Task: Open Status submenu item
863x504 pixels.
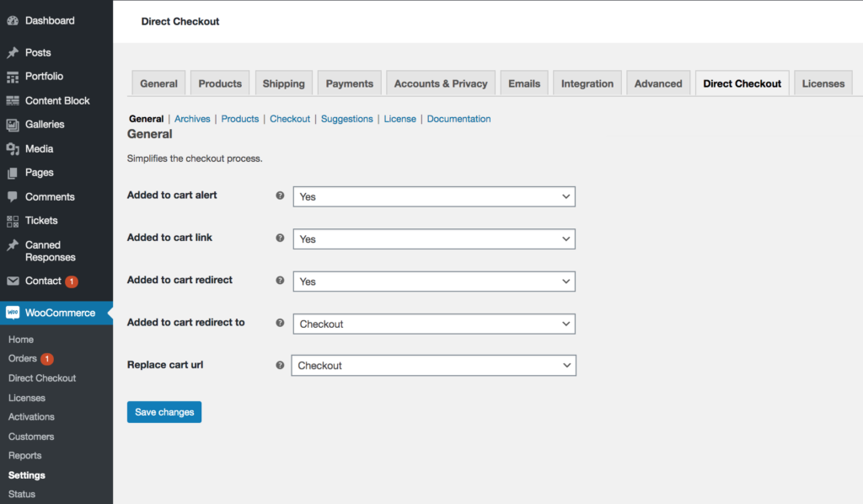Action: pos(21,494)
